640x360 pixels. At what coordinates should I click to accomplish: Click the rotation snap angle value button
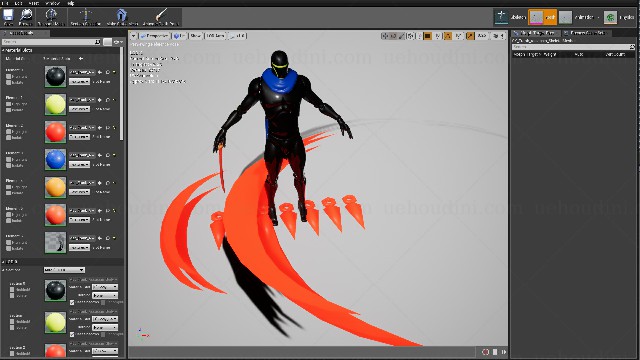click(458, 36)
